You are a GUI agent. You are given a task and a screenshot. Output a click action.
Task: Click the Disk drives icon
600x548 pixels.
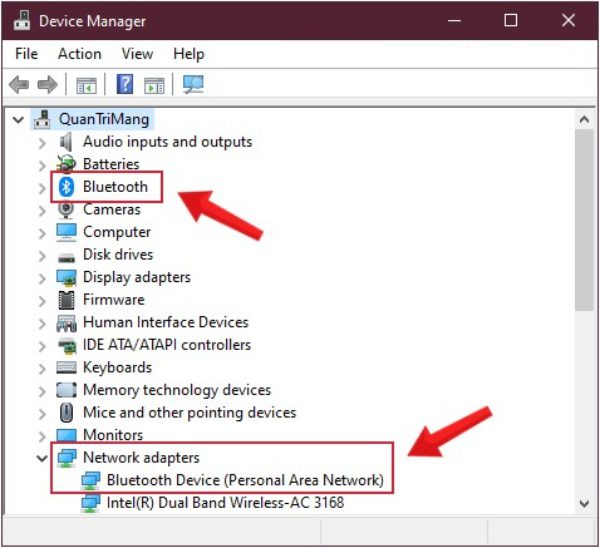pos(66,258)
